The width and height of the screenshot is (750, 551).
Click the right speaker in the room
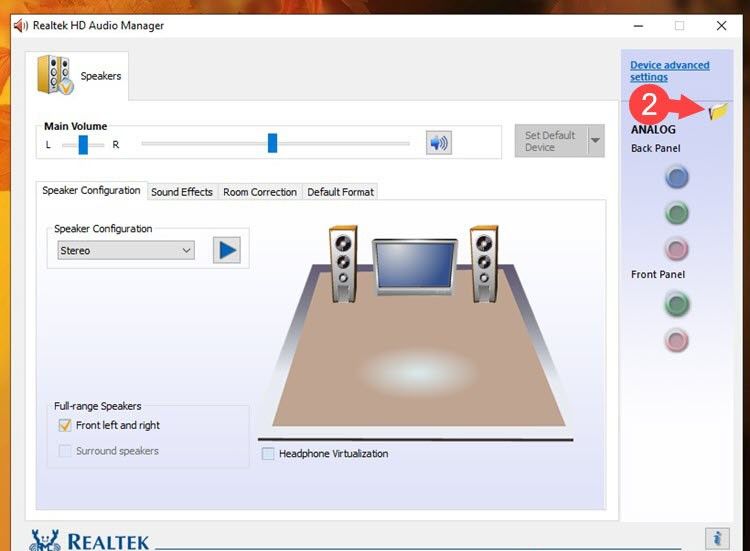point(484,264)
